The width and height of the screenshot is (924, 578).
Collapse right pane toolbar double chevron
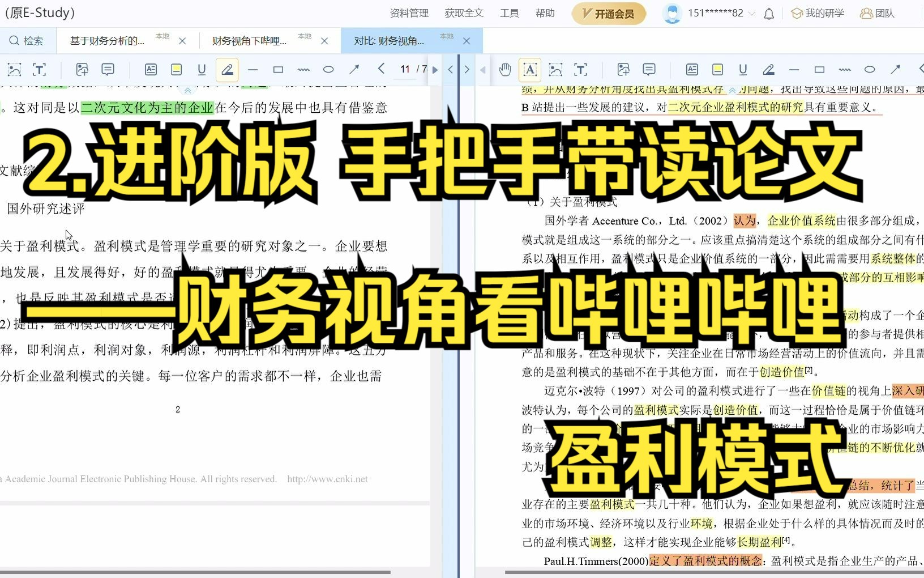coord(733,90)
